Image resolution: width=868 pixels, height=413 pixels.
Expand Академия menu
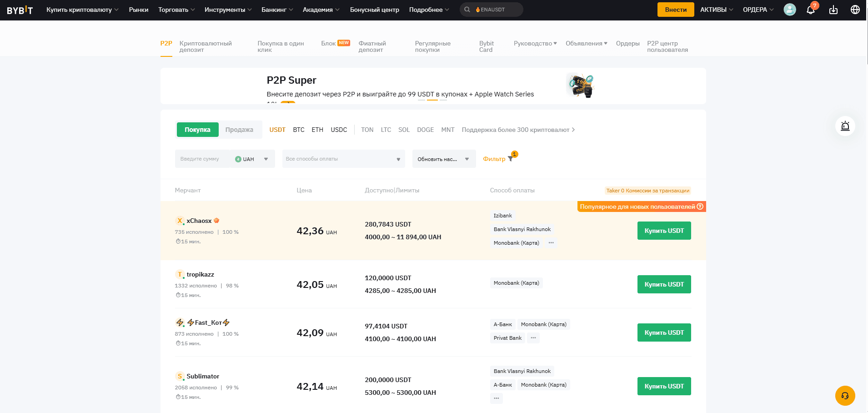tap(321, 10)
